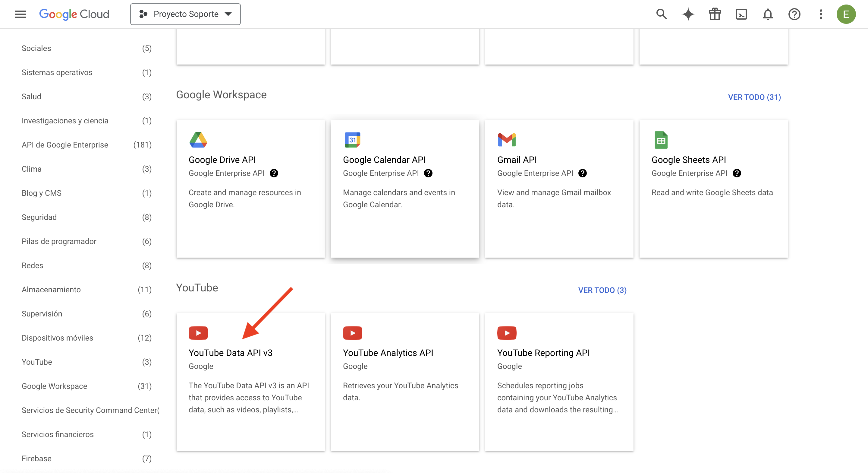Click the Google Workspace section heading

pos(222,95)
